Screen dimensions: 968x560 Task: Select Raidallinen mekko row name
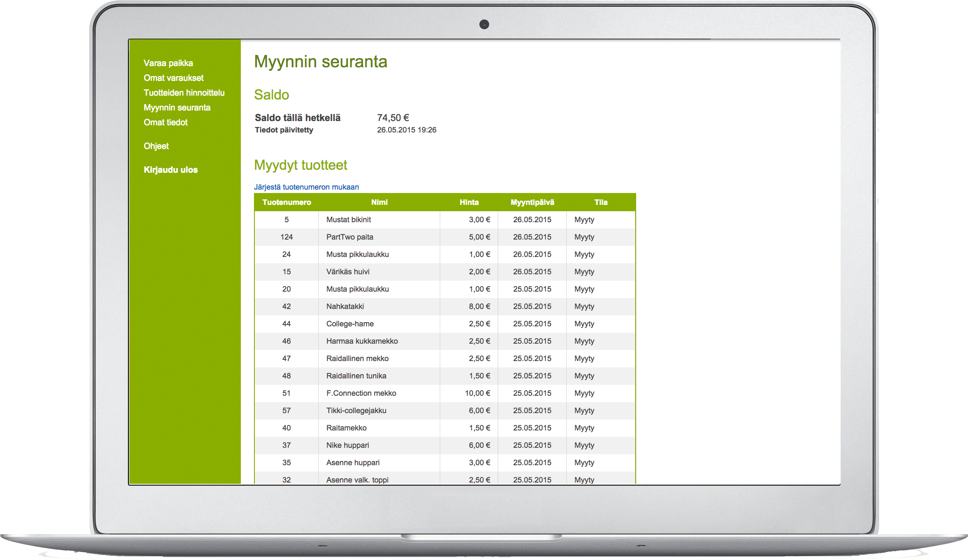pos(357,359)
